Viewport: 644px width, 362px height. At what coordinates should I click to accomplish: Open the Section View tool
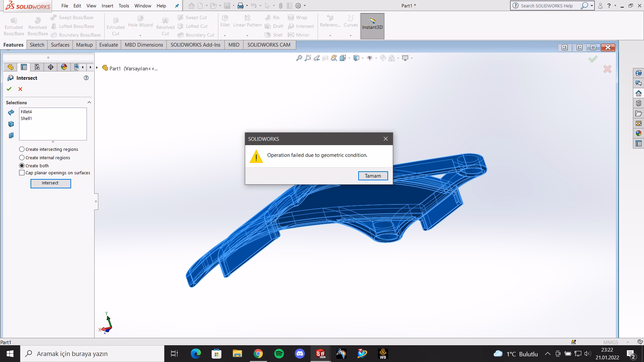[325, 58]
